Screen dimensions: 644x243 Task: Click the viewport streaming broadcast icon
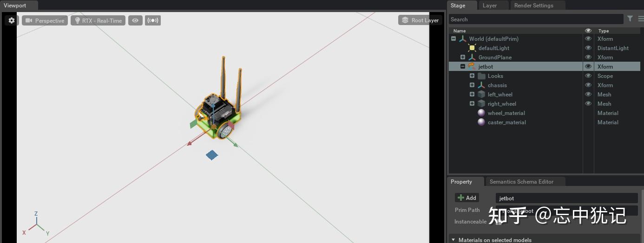(x=153, y=20)
